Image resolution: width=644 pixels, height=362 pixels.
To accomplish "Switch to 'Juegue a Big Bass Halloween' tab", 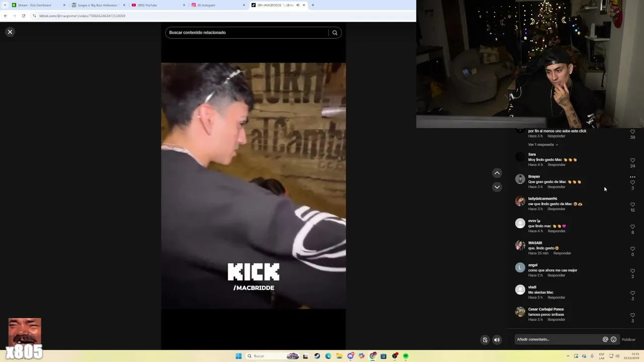I will coord(98,5).
